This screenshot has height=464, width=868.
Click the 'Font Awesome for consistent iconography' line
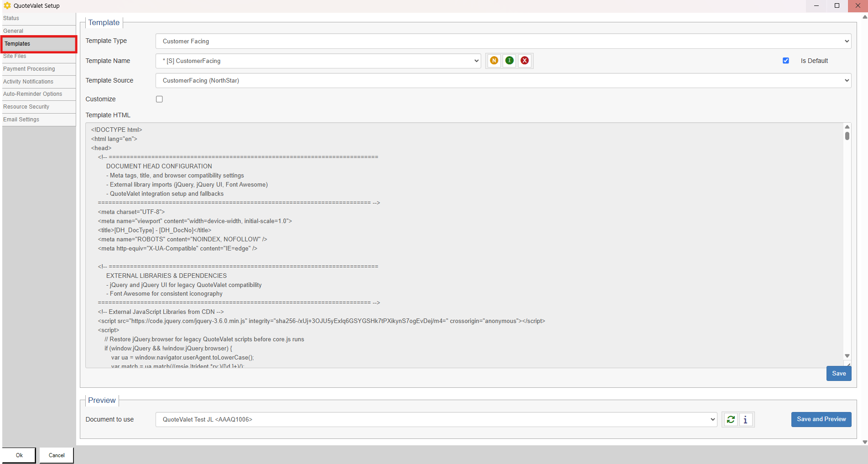pyautogui.click(x=165, y=294)
